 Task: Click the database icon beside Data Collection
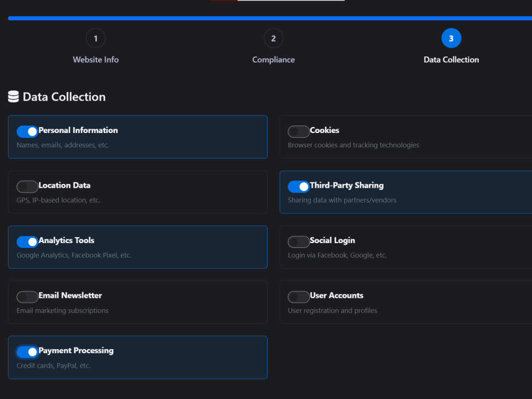pyautogui.click(x=13, y=97)
